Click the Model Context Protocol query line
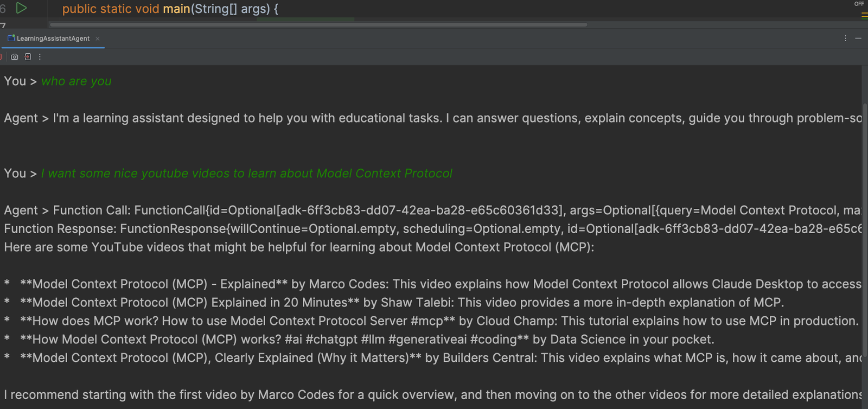This screenshot has height=409, width=868. tap(246, 174)
